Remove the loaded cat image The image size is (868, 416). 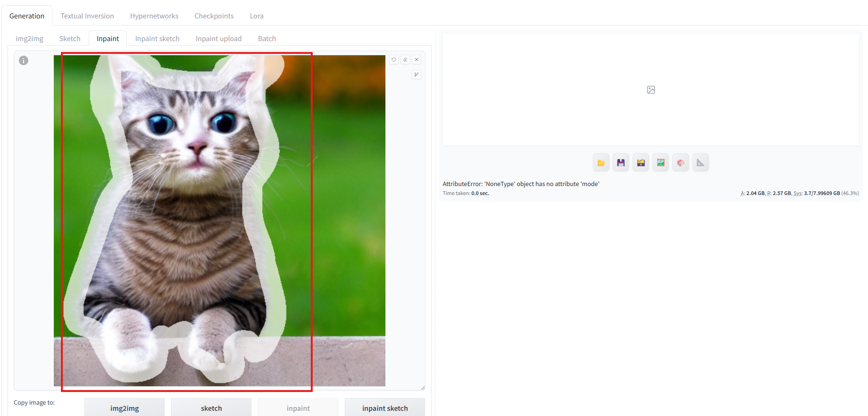pyautogui.click(x=417, y=59)
